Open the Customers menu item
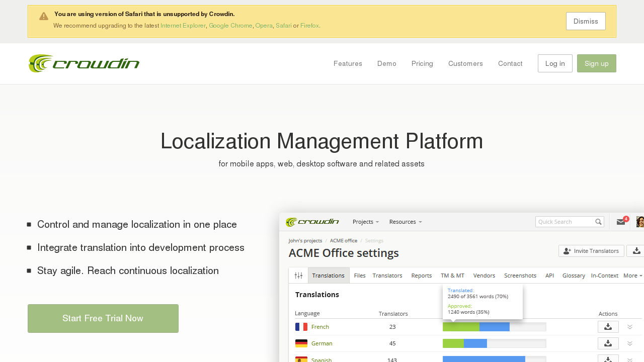 465,63
